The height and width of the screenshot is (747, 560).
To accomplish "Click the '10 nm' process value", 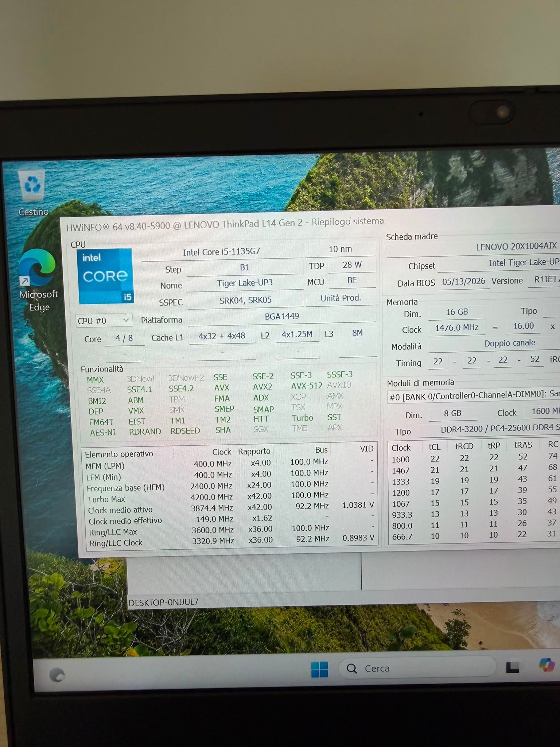I will [x=340, y=249].
